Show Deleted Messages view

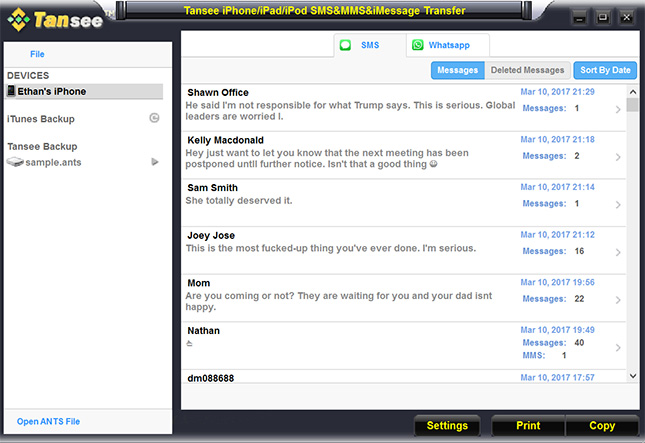tap(527, 70)
